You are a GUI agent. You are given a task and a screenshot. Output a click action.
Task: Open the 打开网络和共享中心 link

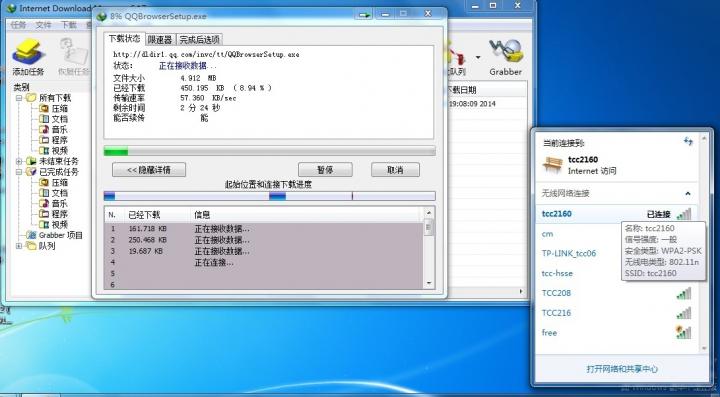tap(622, 369)
